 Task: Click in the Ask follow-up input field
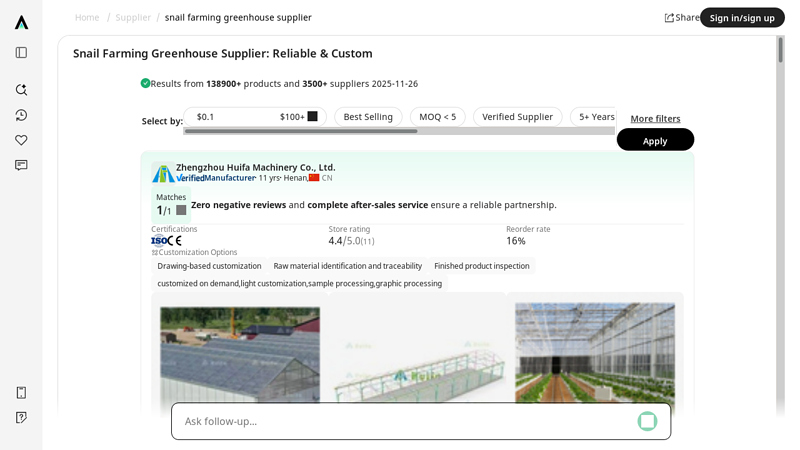click(406, 421)
